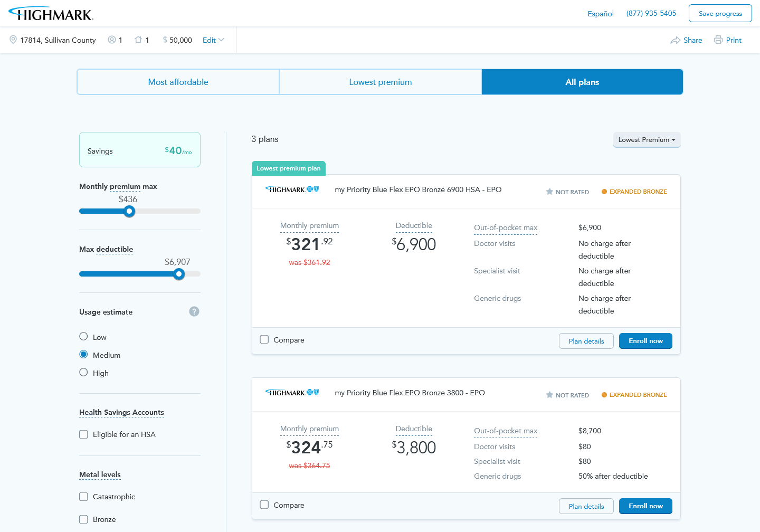
Task: Click the Highmark logo on Bronze 3800 card
Action: point(292,392)
